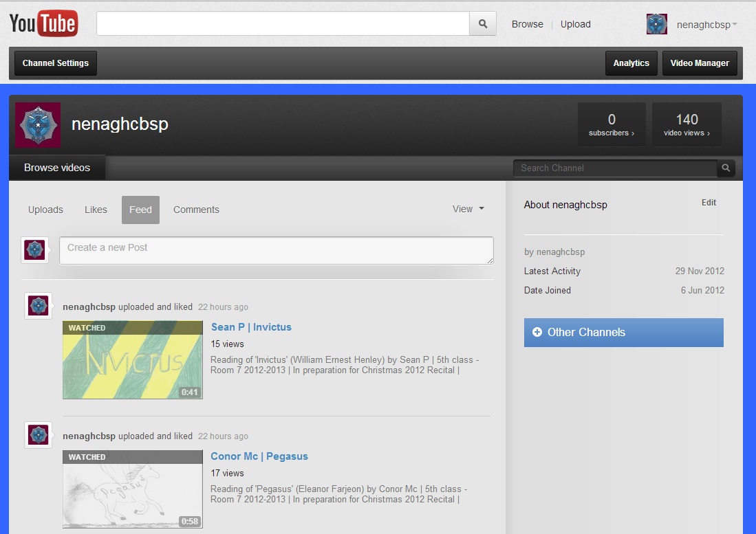The width and height of the screenshot is (756, 534).
Task: Click the main search magnifier button
Action: click(x=483, y=23)
